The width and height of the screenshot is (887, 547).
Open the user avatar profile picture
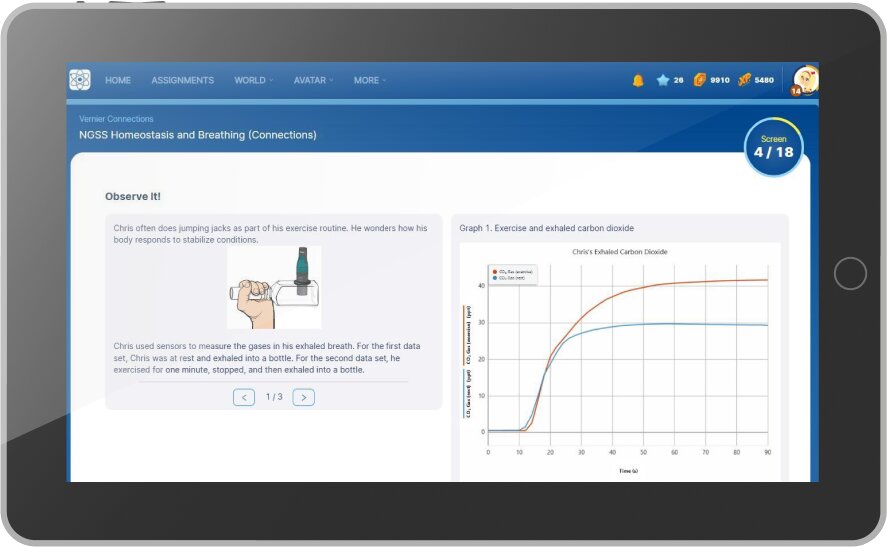point(805,80)
